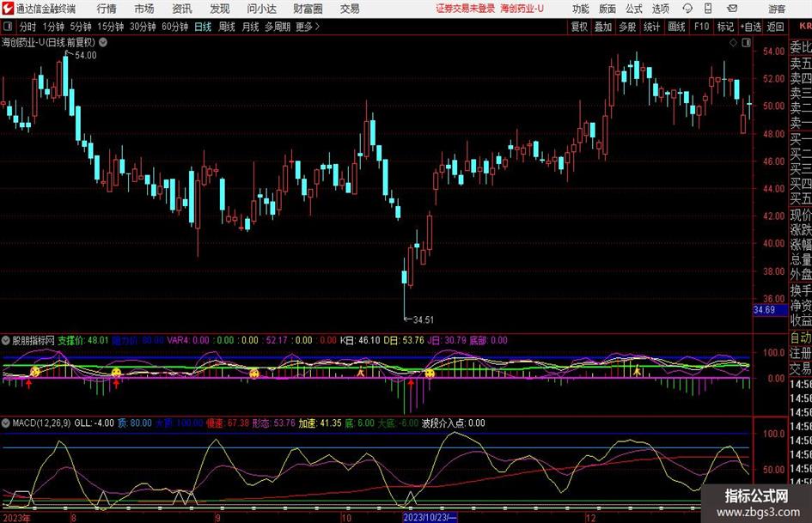Open the 问小达 menu
This screenshot has height=523, width=812.
point(261,9)
